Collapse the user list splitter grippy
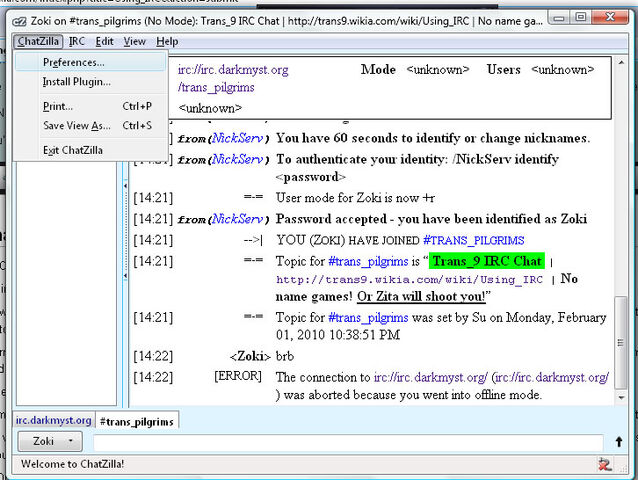638x480 pixels. [x=125, y=231]
